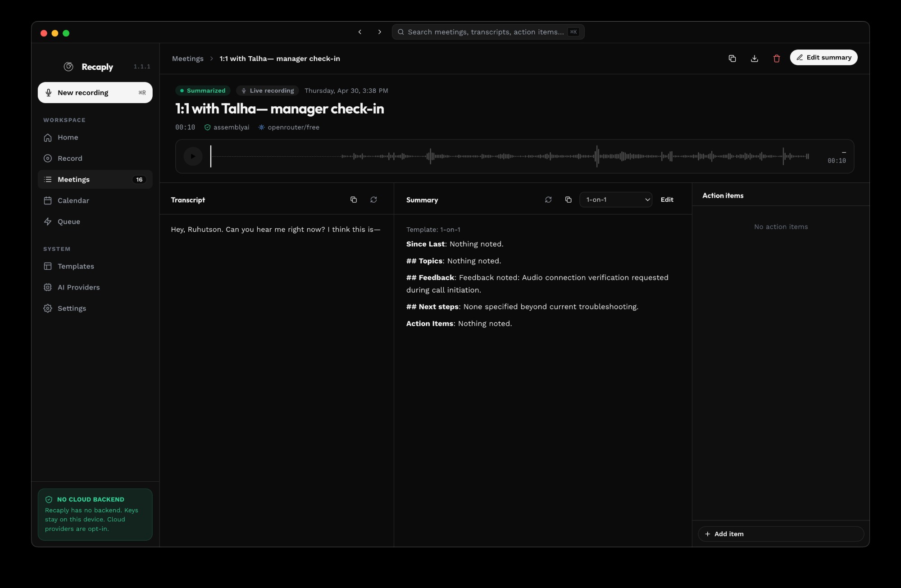This screenshot has height=588, width=901.
Task: Click the assemblyai provider label
Action: (227, 127)
